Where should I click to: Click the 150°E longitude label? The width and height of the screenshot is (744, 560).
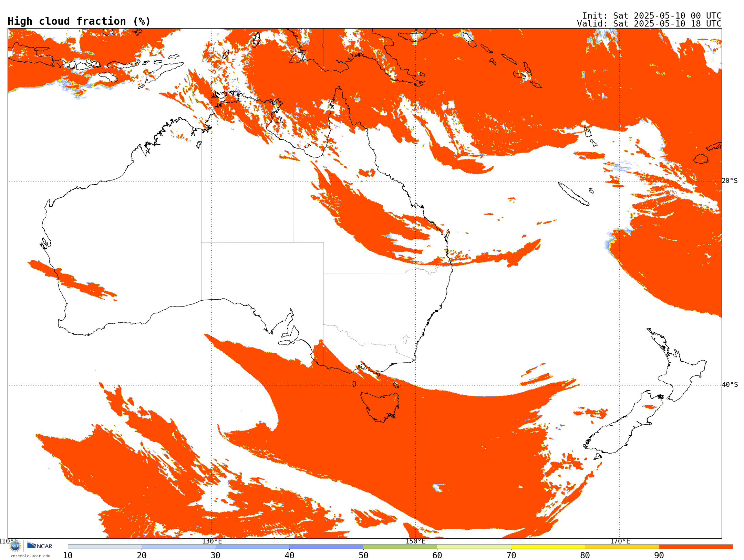click(415, 541)
